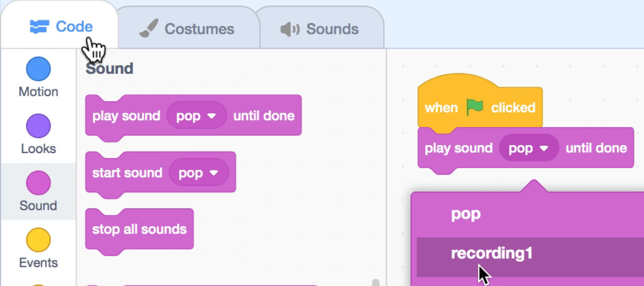Choose pop from the sound dropdown menu
This screenshot has height=286, width=644.
[x=466, y=214]
